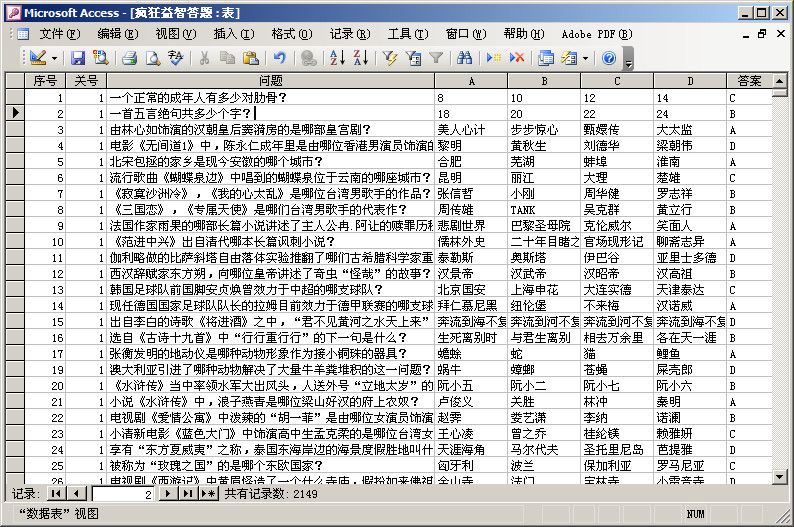Image resolution: width=794 pixels, height=527 pixels.
Task: Click the Filter By Form icon
Action: pyautogui.click(x=413, y=58)
